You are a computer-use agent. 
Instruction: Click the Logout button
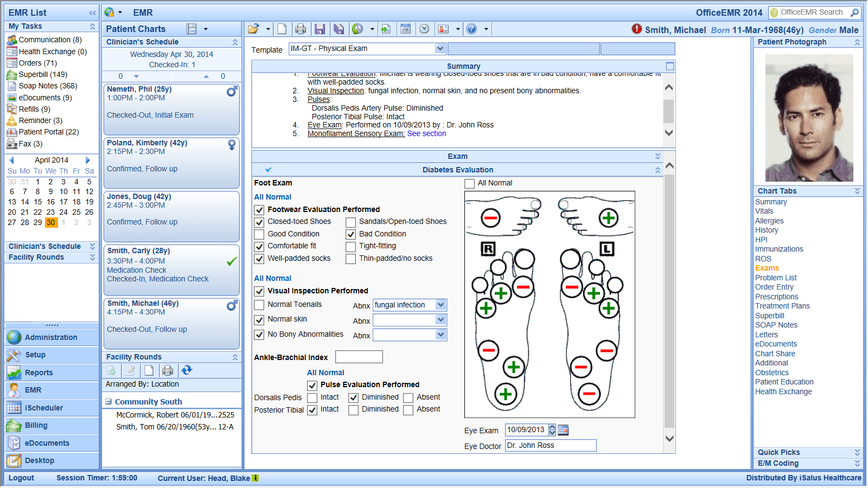(21, 478)
